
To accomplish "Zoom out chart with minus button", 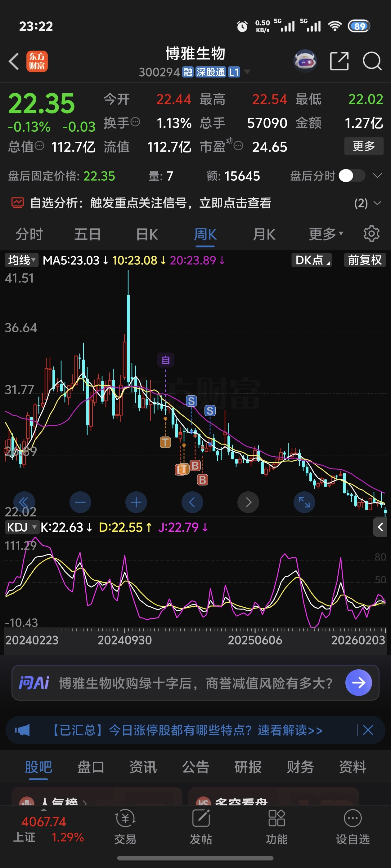I will (x=80, y=503).
